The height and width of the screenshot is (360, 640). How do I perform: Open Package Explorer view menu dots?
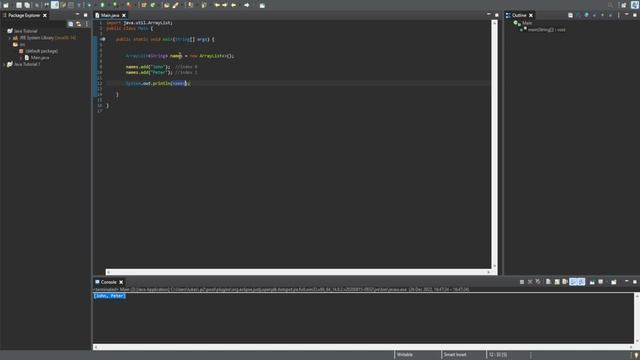pos(87,24)
